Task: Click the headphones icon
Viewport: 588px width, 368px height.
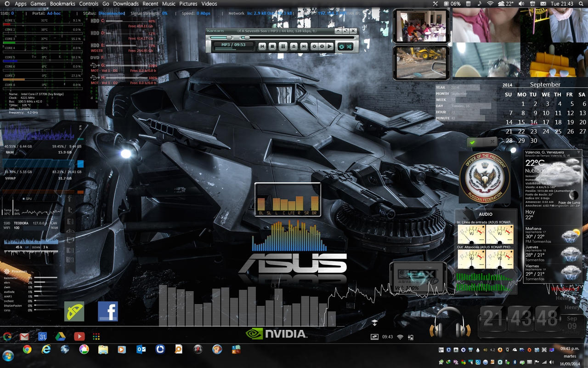Action: 450,323
